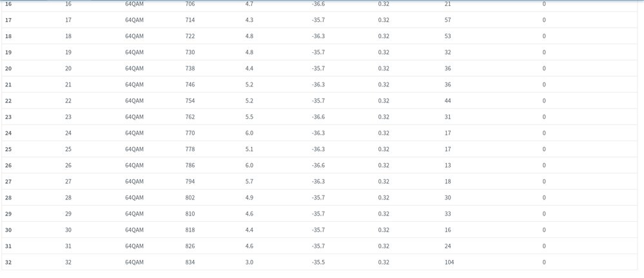644x278 pixels.
Task: Click the count value 104
Action: (x=449, y=262)
